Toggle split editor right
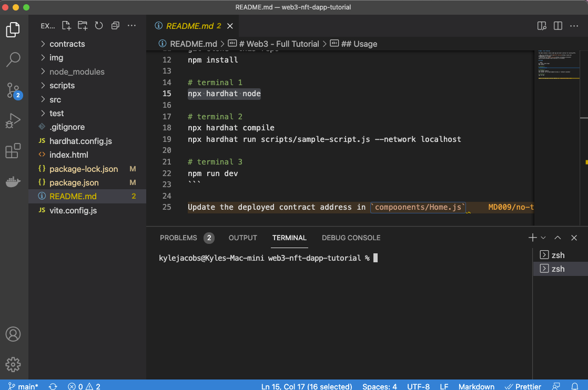588x390 pixels. (x=558, y=26)
